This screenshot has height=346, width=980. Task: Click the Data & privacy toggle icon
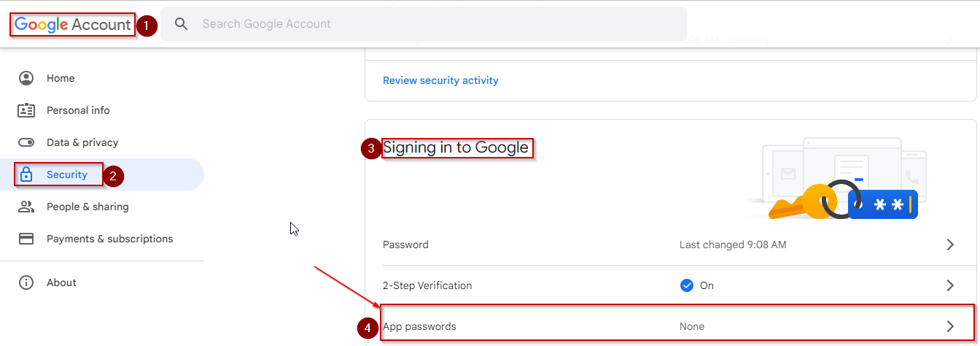pyautogui.click(x=26, y=142)
